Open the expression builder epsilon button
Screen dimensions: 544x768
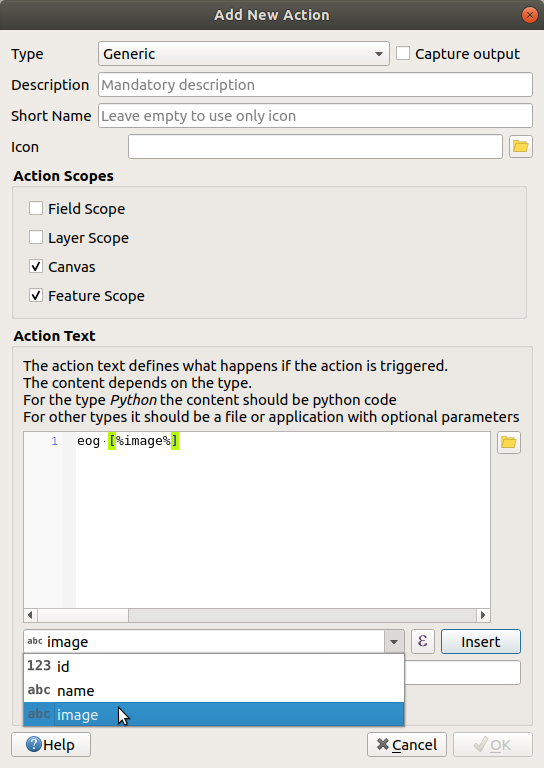pos(423,641)
